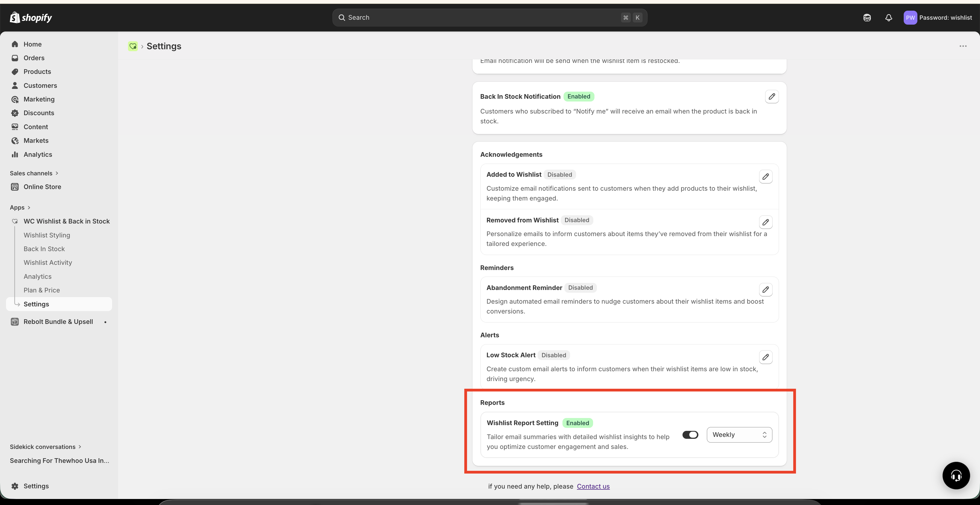Viewport: 980px width, 505px height.
Task: Expand the Sales channels section chevron
Action: coord(57,173)
